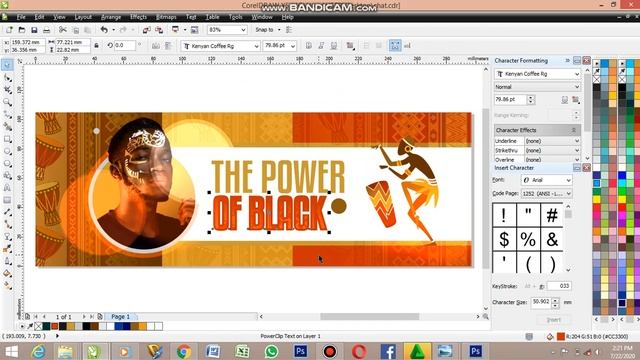
Task: Open the Underline (none) dropdown
Action: (577, 141)
